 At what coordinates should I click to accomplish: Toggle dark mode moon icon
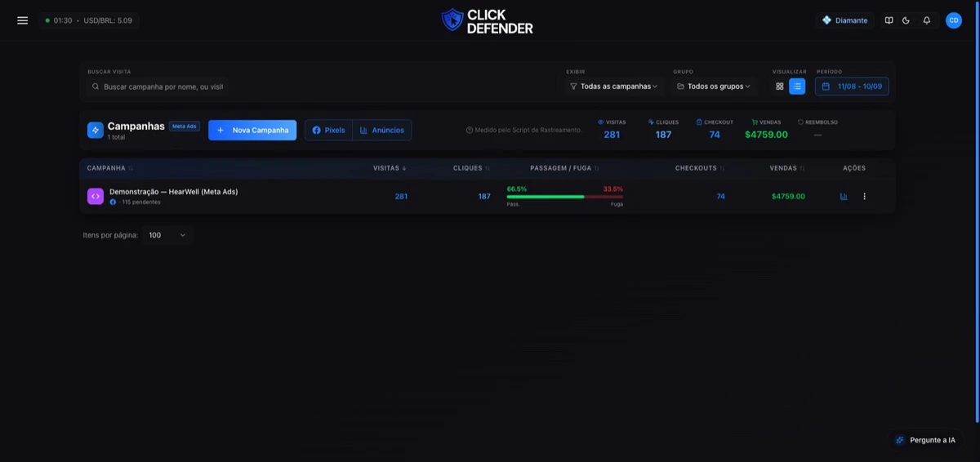pos(906,20)
